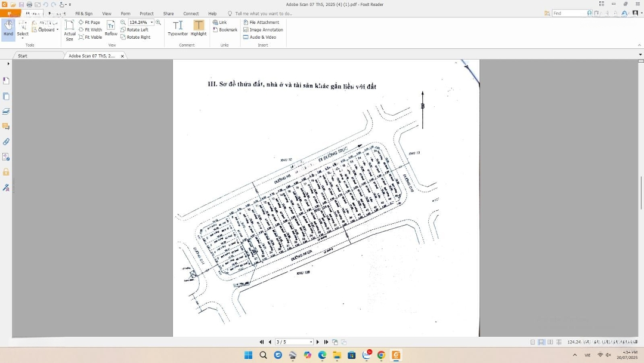
Task: Expand the left navigation panel arrow
Action: click(8, 63)
